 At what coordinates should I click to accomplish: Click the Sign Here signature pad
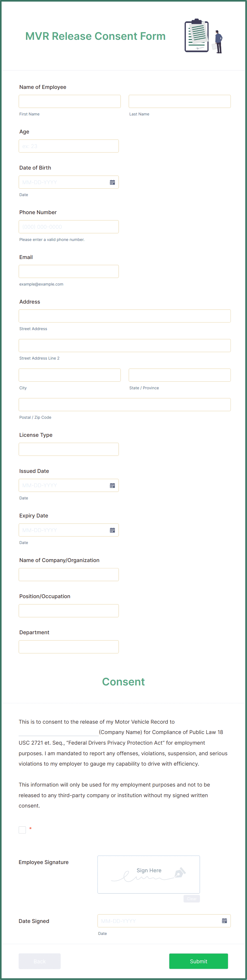tap(148, 874)
